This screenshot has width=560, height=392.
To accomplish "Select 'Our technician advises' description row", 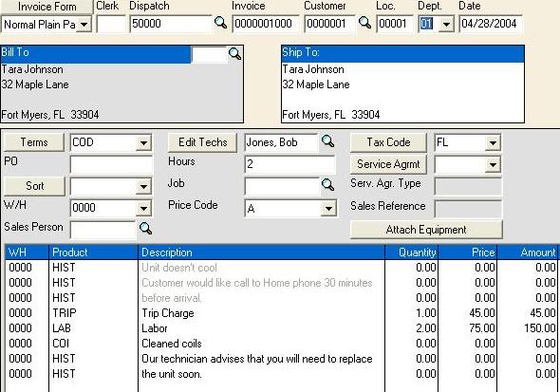I will pos(261,359).
